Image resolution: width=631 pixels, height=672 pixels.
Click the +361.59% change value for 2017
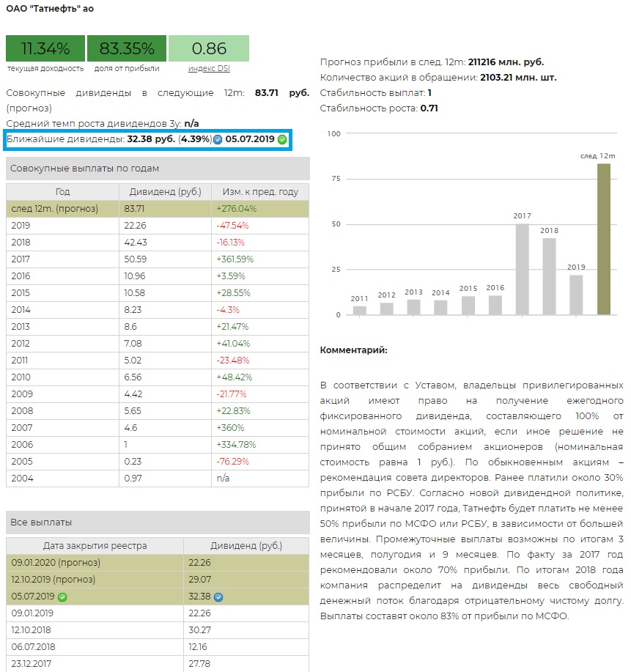[235, 259]
